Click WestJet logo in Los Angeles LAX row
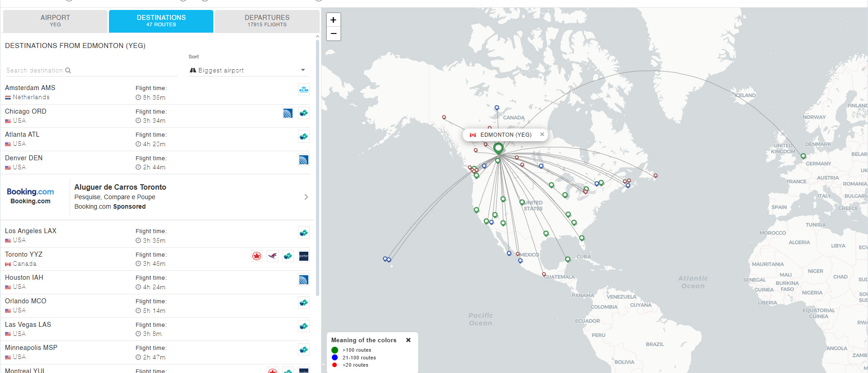This screenshot has width=868, height=373. pos(304,233)
